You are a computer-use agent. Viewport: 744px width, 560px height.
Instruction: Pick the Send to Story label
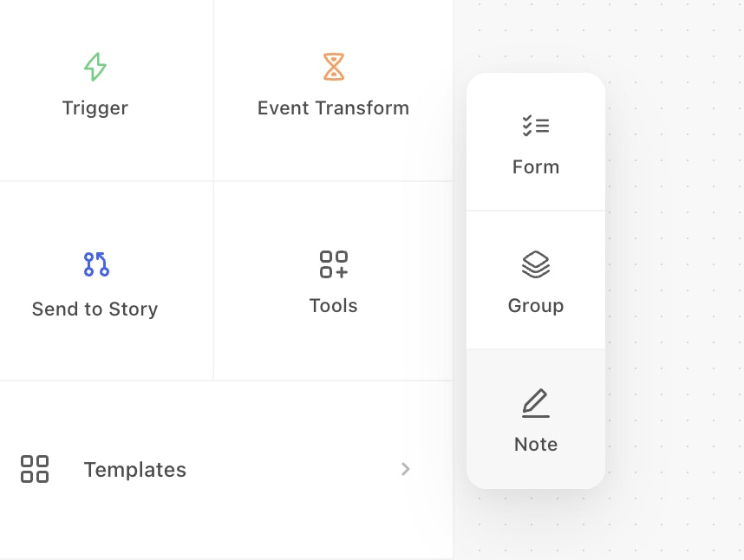click(x=95, y=309)
